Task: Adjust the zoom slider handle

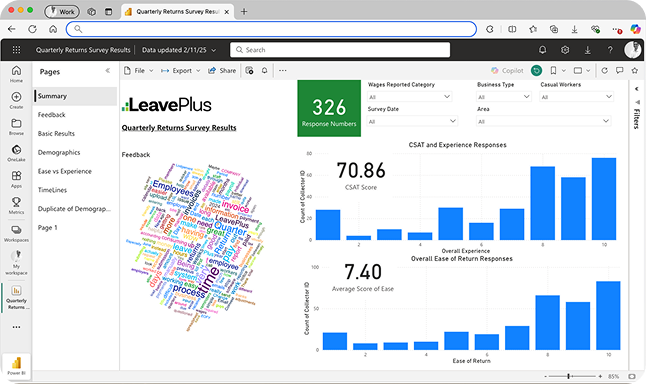Action: tap(569, 376)
